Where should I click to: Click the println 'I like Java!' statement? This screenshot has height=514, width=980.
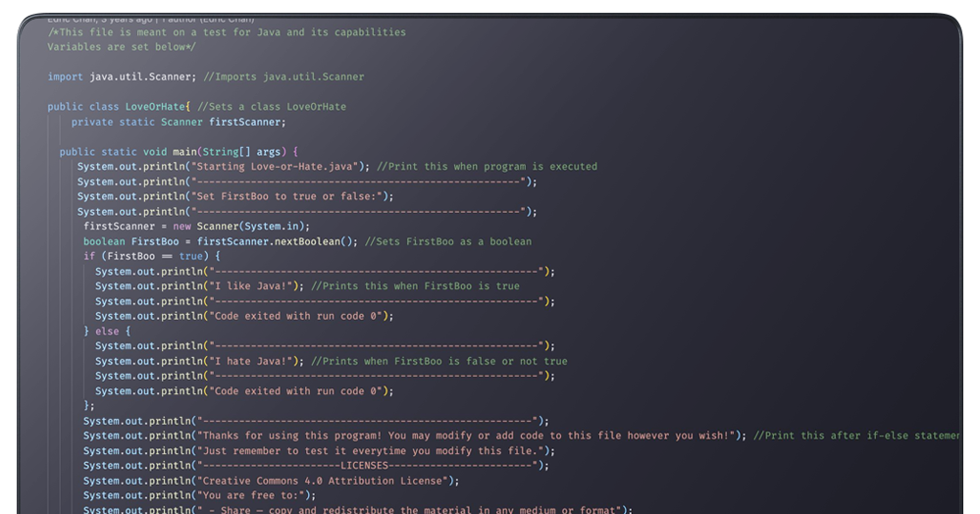pyautogui.click(x=199, y=286)
